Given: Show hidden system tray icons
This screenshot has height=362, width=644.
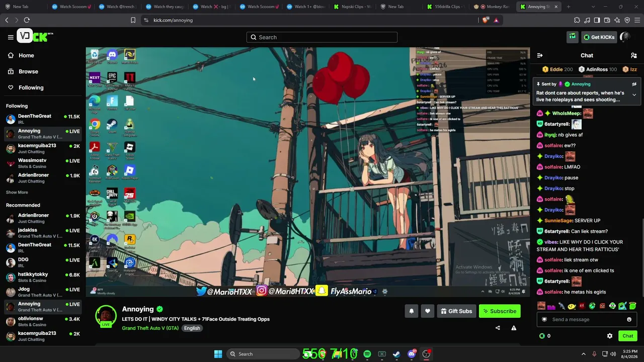Looking at the screenshot, I should [584, 354].
